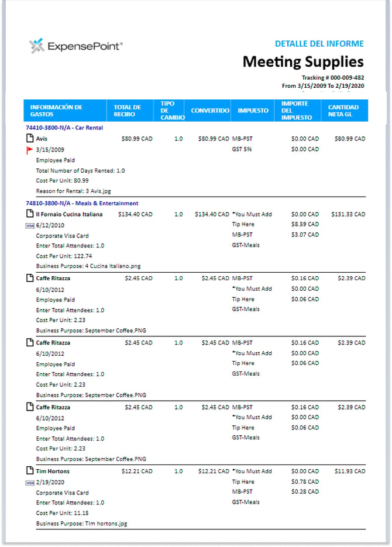Click the TIPO DE CAMBIO column header
Viewport: 392px width, 547px height.
[169, 111]
